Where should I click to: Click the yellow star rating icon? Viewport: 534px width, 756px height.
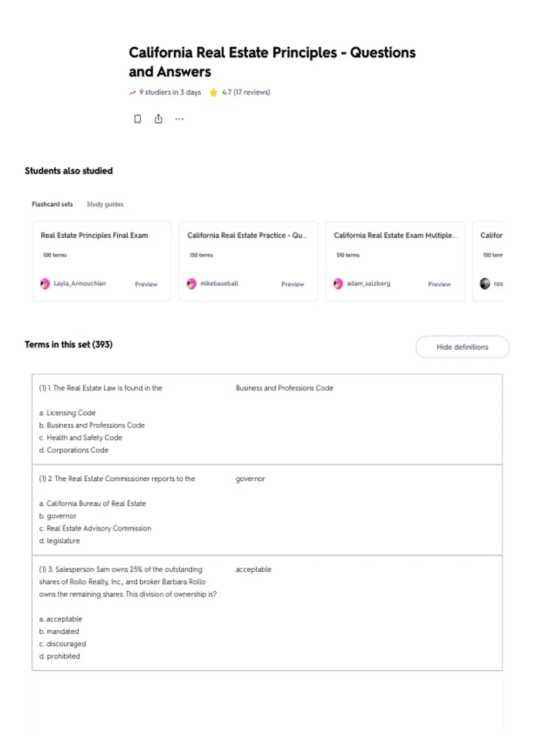click(214, 92)
